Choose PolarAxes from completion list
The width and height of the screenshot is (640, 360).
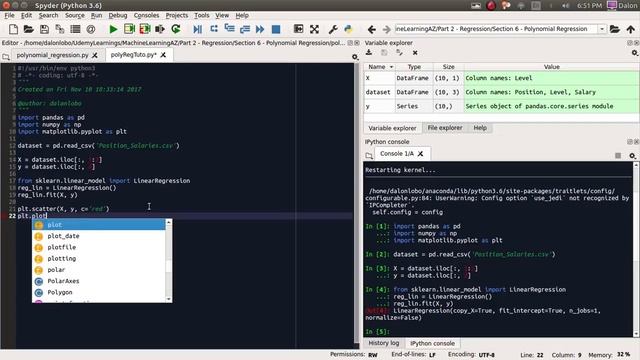(99, 281)
